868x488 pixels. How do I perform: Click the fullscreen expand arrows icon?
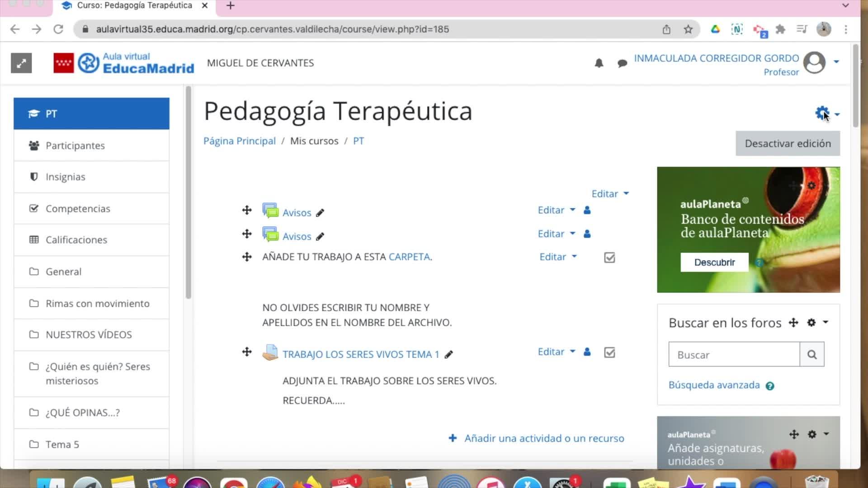[x=21, y=63]
